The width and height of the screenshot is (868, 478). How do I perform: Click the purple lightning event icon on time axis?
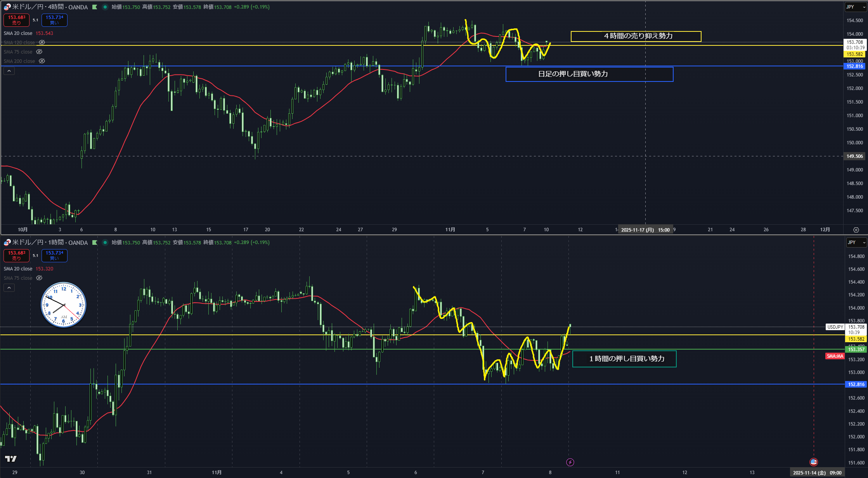click(570, 462)
